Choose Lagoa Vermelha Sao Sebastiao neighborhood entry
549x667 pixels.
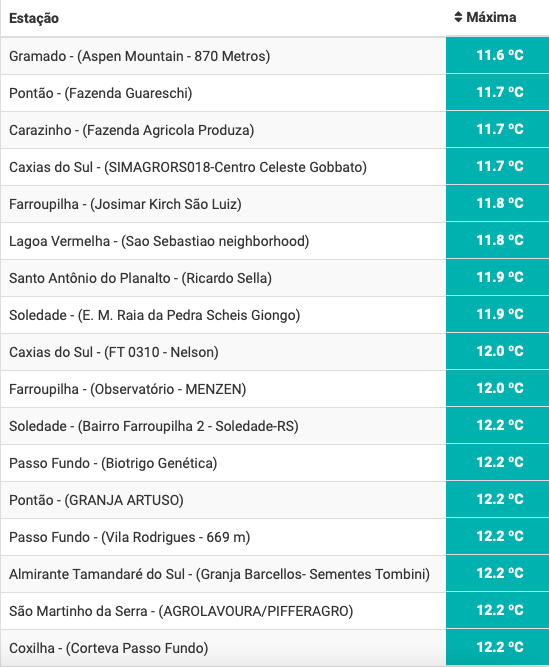tap(275, 241)
